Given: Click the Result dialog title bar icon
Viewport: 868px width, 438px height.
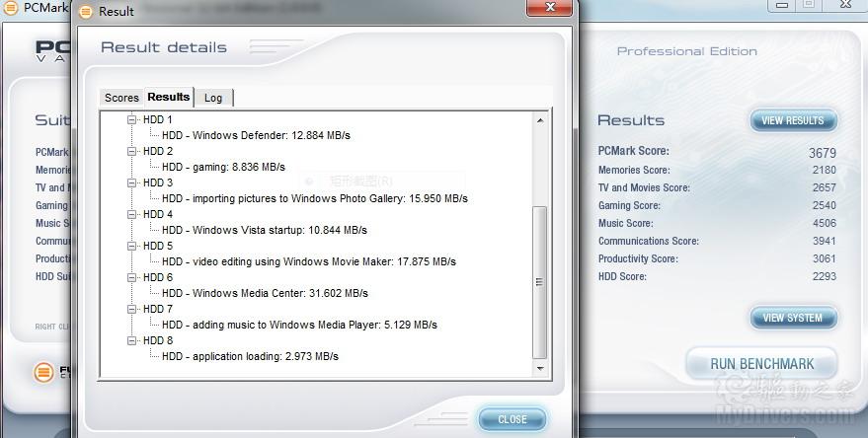Looking at the screenshot, I should click(86, 12).
